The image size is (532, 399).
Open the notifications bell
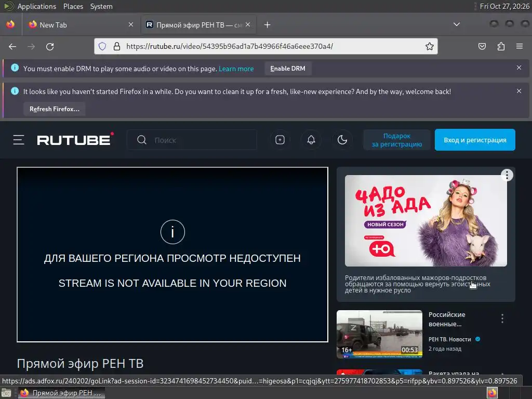311,140
